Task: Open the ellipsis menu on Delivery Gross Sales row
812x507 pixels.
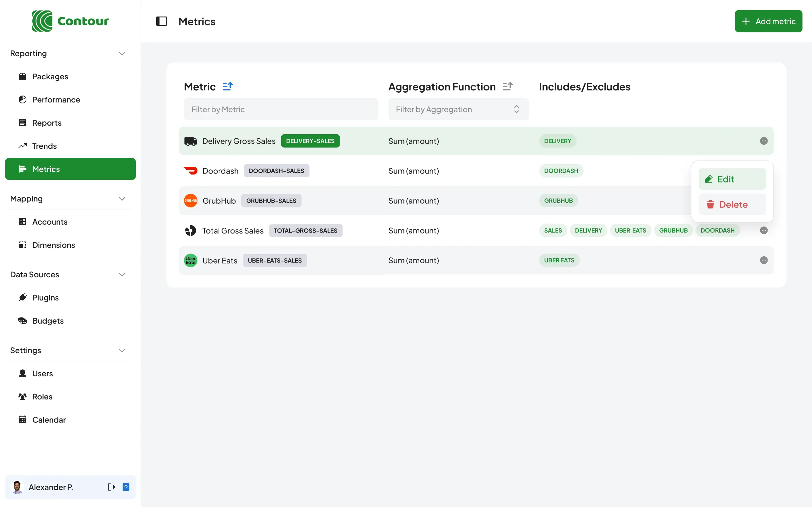Action: click(764, 141)
